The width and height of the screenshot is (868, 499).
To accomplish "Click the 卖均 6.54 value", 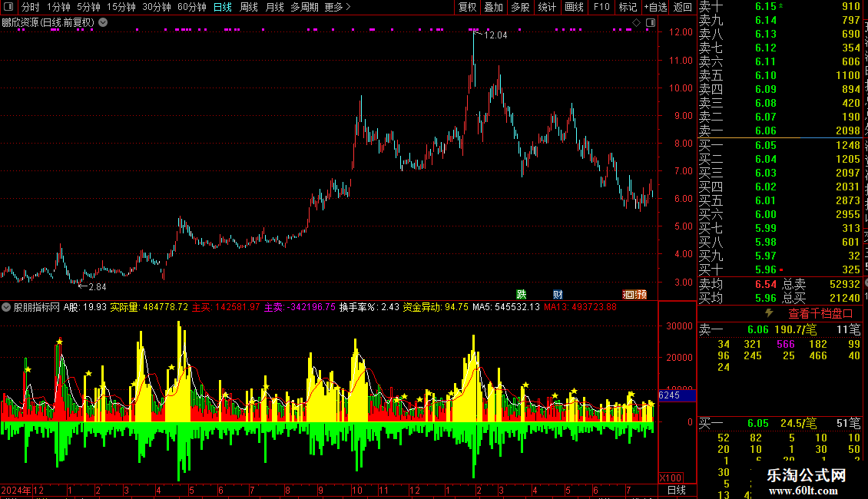I will coord(766,284).
